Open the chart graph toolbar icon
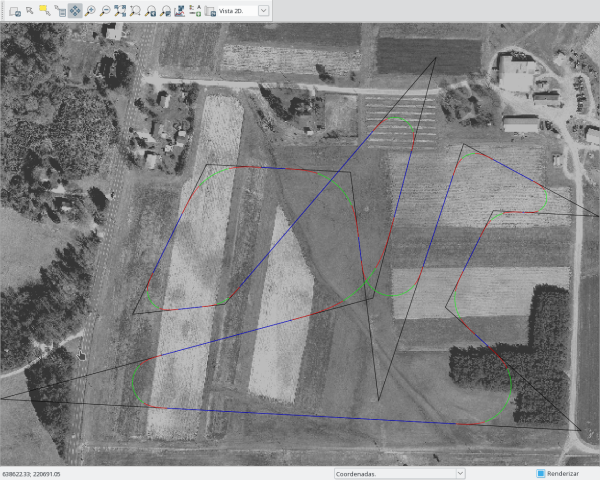Screen dimensions: 600x480 click(x=179, y=10)
